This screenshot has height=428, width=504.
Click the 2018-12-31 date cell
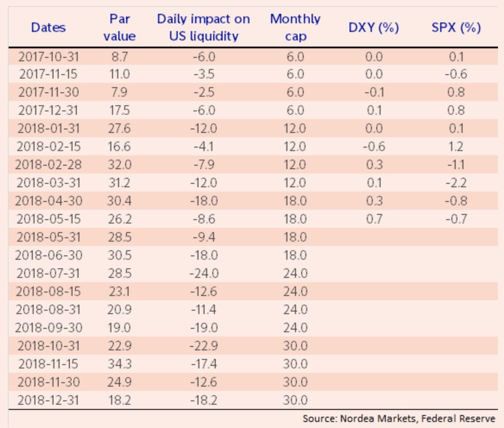pyautogui.click(x=49, y=400)
